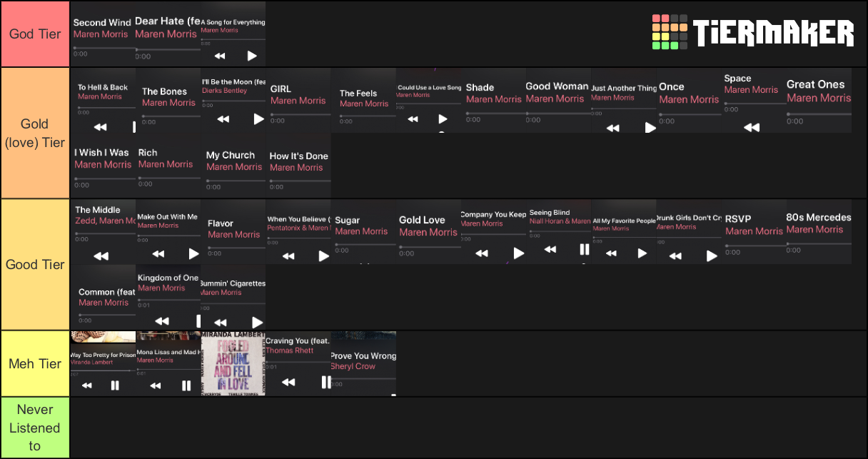868x459 pixels.
Task: Select the Once song tile
Action: click(687, 101)
